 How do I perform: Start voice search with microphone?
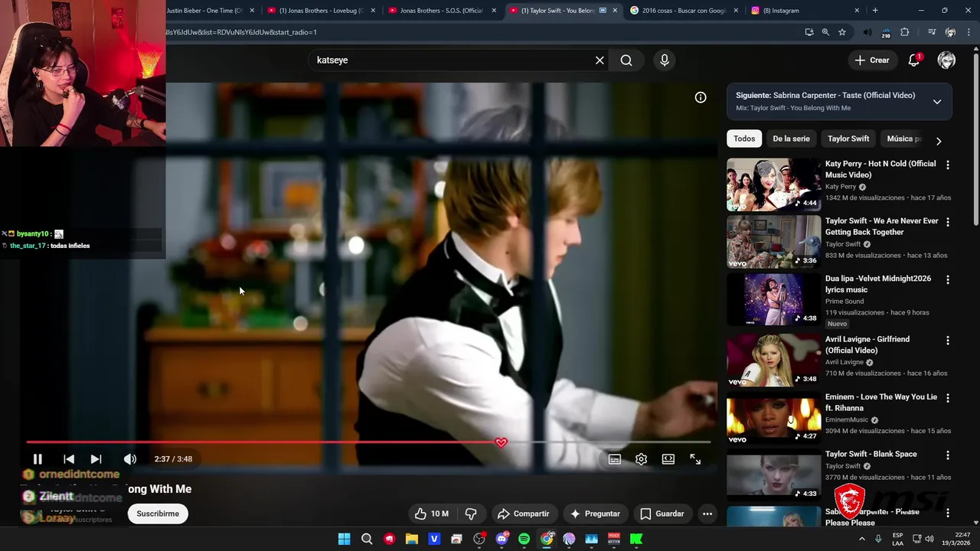pyautogui.click(x=665, y=60)
